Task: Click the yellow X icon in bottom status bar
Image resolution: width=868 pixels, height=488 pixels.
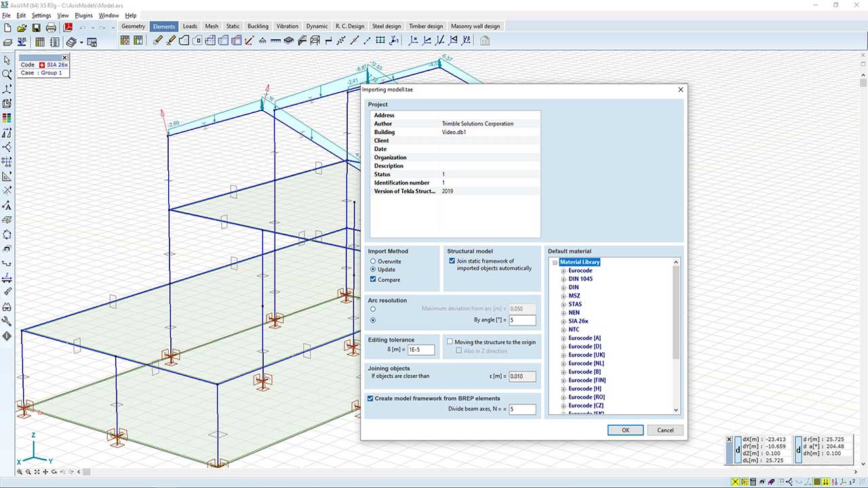Action: click(x=735, y=482)
